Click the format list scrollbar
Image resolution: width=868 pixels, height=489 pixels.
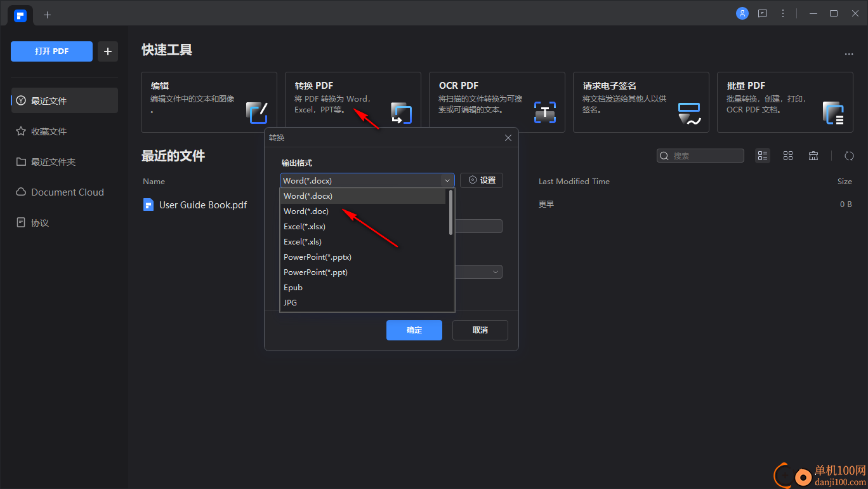[450, 213]
